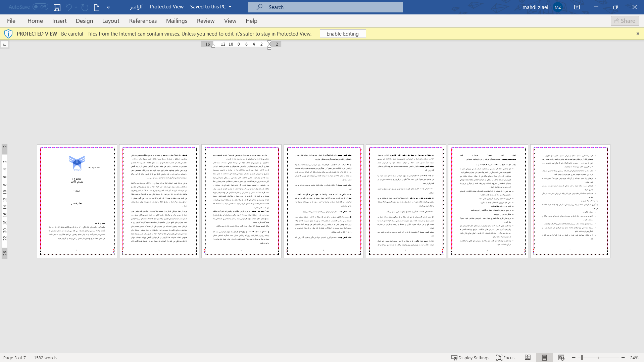
Task: Click the zoom out minus button
Action: 574,358
